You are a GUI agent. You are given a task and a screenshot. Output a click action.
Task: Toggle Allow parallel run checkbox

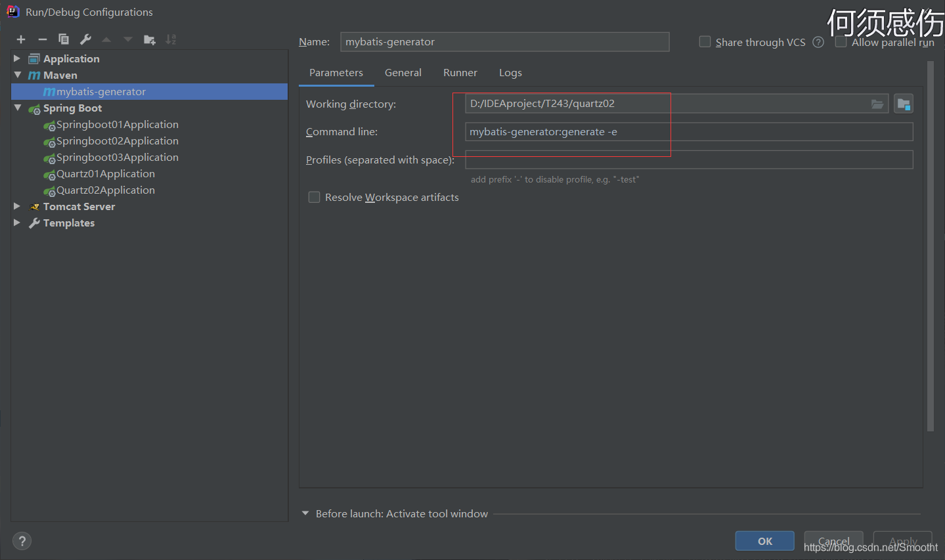coord(841,42)
